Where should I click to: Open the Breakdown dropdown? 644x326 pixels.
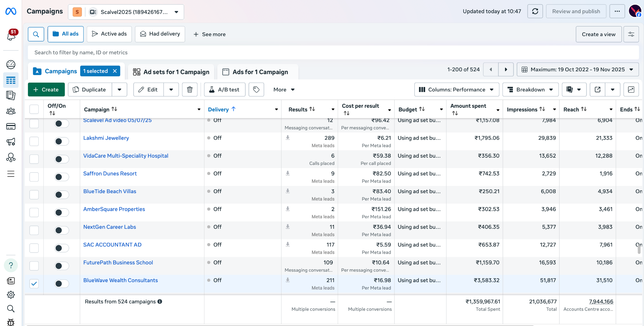pos(530,90)
